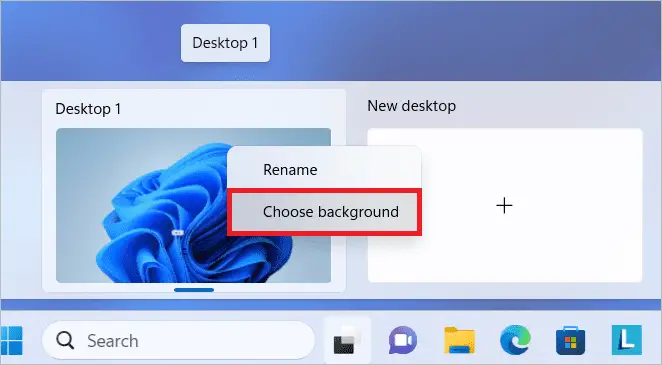Click the plus icon for new desktop
The height and width of the screenshot is (365, 662).
click(504, 206)
